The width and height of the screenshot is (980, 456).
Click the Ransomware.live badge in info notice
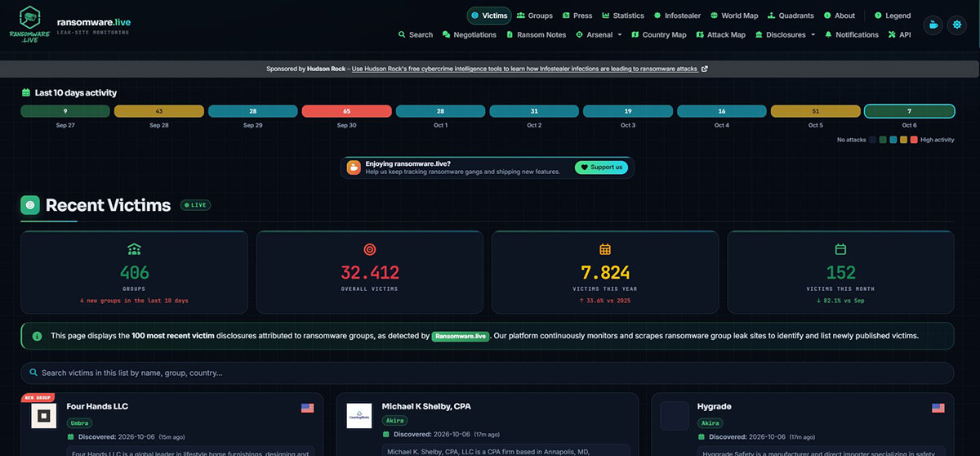point(461,336)
